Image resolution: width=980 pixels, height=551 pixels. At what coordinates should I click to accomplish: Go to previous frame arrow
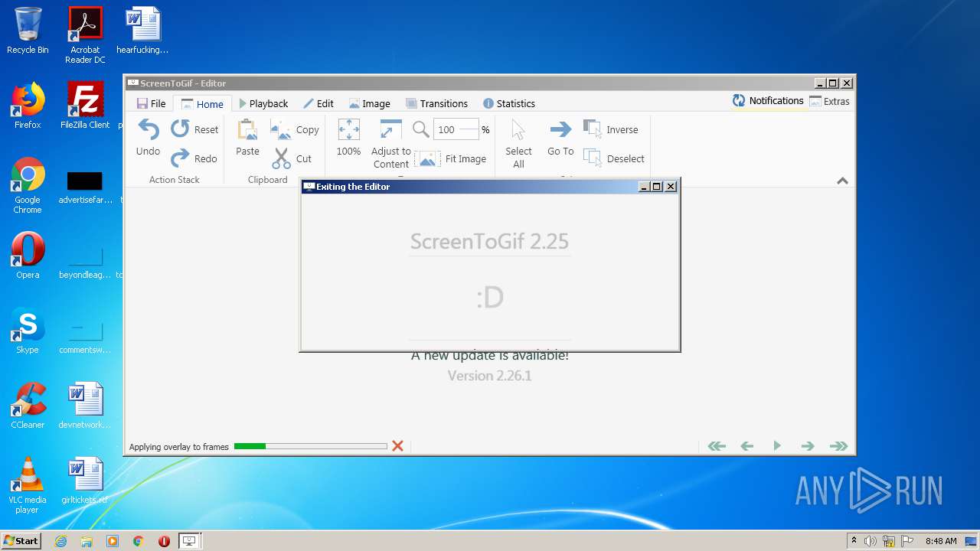tap(747, 445)
